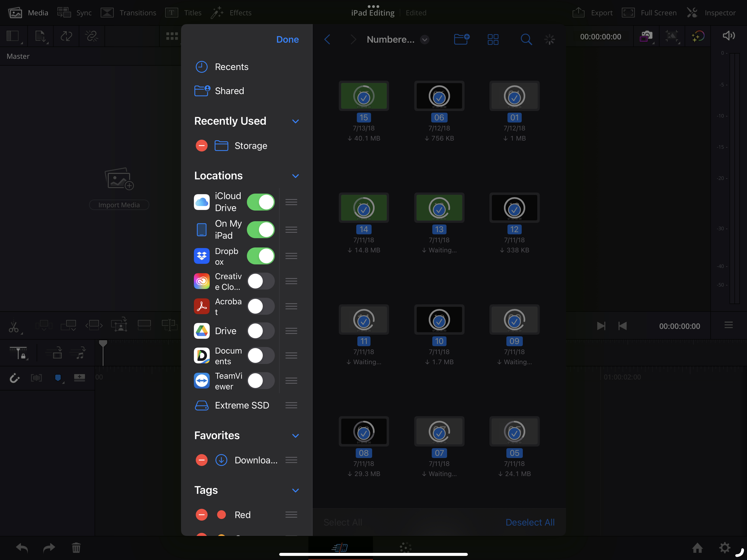Click Done to close file picker
The height and width of the screenshot is (560, 747).
pos(288,39)
